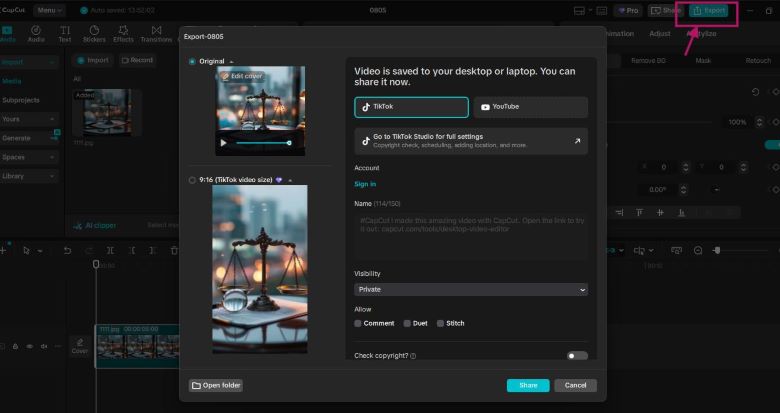The width and height of the screenshot is (780, 413).
Task: Click the Edit cover button on preview
Action: 242,77
